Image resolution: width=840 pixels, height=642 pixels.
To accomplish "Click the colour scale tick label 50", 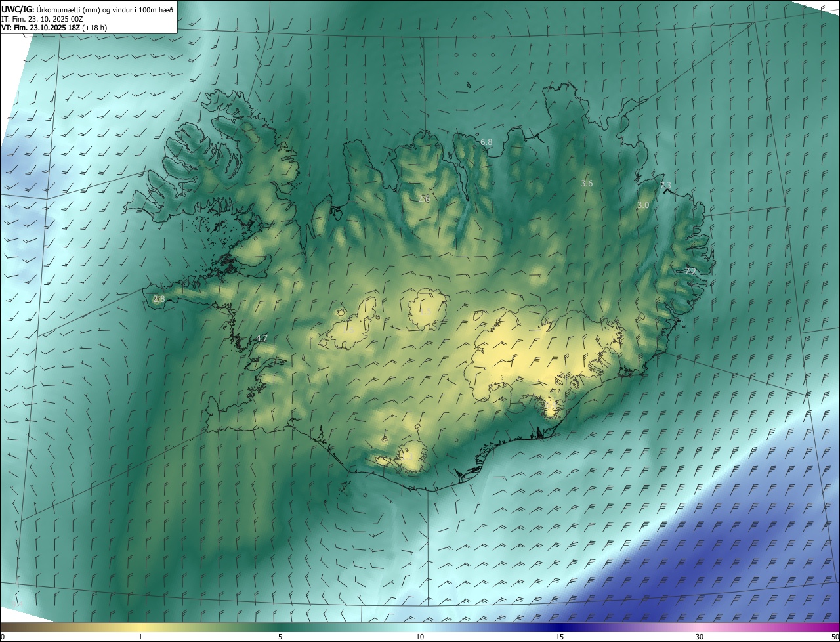I will [x=835, y=637].
